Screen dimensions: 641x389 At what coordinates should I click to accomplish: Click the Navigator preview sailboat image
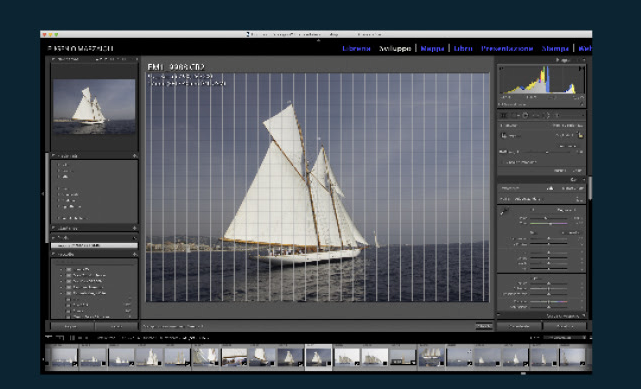(94, 106)
